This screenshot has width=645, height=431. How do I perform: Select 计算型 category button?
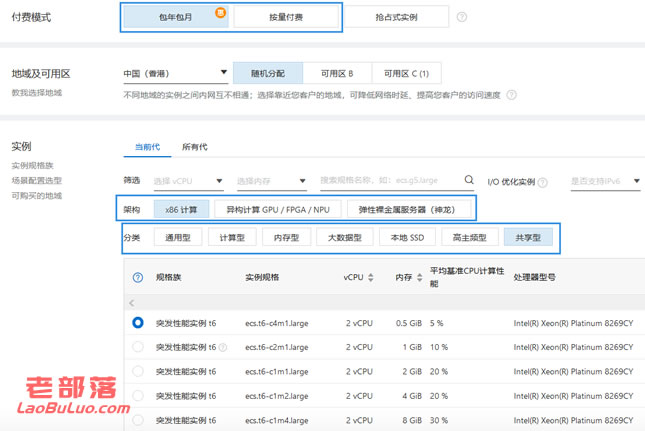(232, 237)
